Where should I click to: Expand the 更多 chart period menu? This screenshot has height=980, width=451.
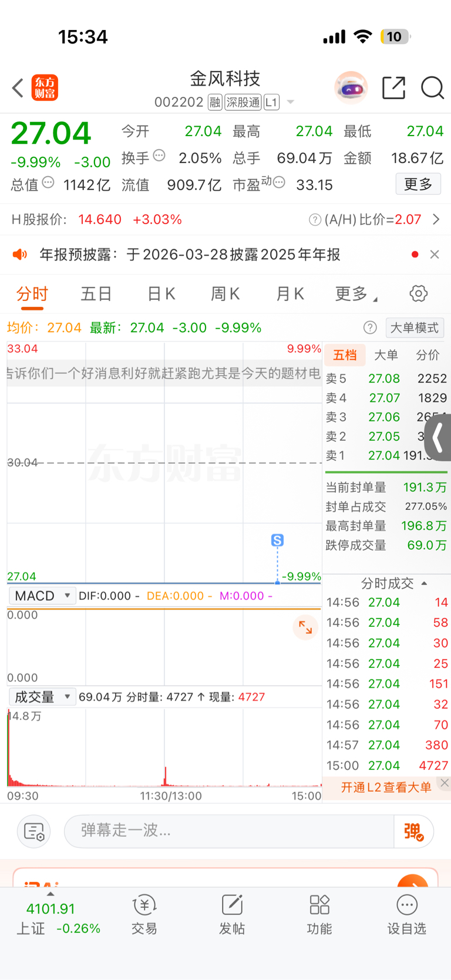coord(356,294)
